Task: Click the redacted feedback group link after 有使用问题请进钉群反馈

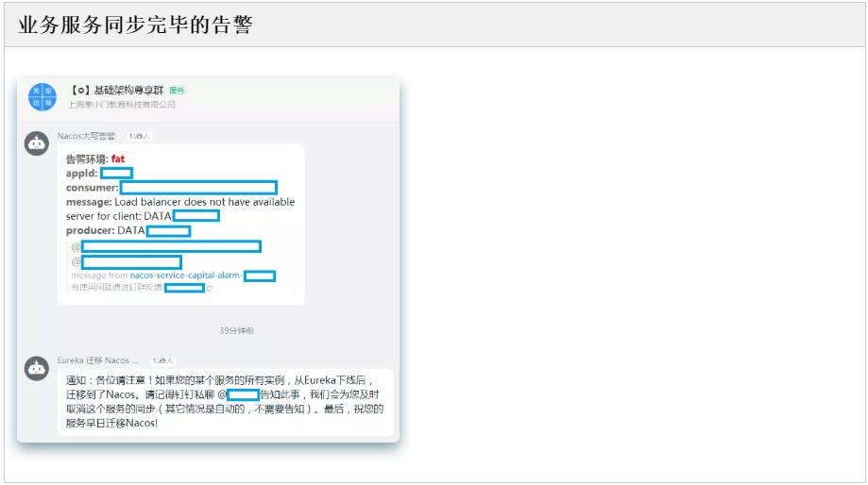Action: coord(184,288)
